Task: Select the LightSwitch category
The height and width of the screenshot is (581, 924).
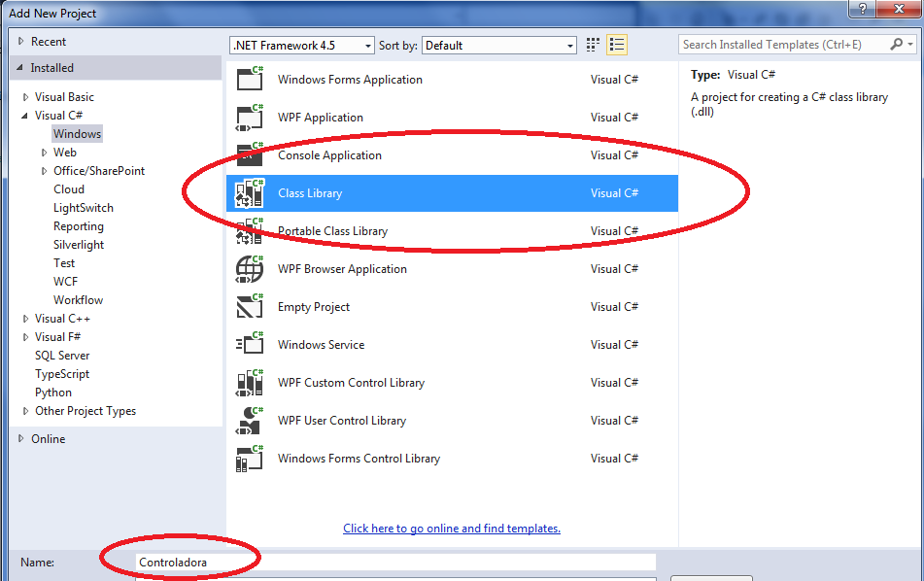Action: tap(84, 208)
